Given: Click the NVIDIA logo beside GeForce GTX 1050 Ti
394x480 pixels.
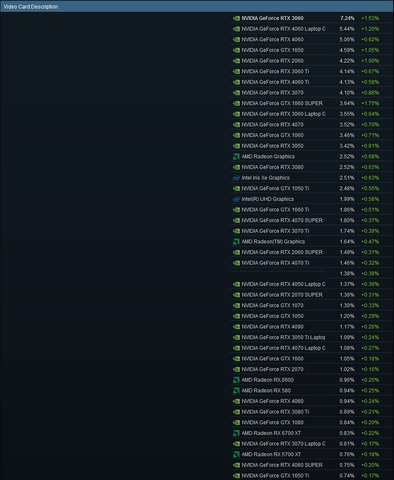Looking at the screenshot, I should pyautogui.click(x=236, y=189).
